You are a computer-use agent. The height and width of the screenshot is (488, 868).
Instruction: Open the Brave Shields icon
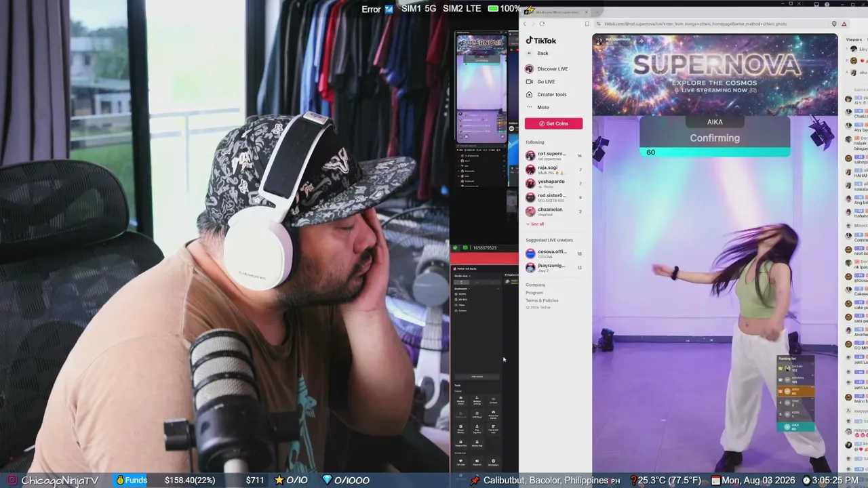834,24
